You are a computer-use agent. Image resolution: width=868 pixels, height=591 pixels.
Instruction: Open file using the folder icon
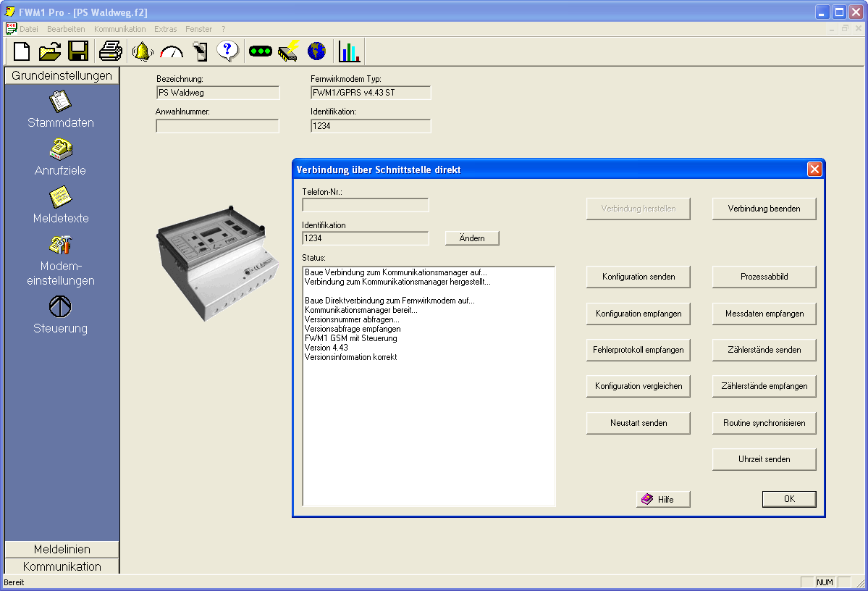tap(50, 51)
